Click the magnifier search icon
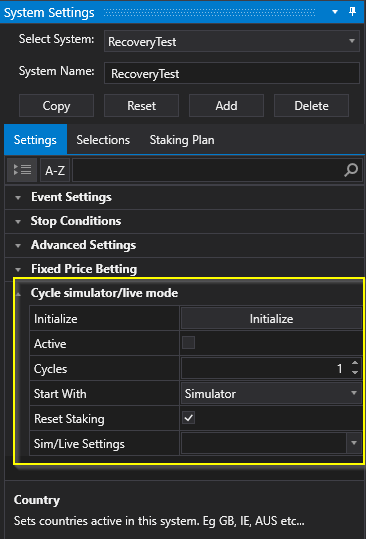The width and height of the screenshot is (366, 539). click(351, 170)
